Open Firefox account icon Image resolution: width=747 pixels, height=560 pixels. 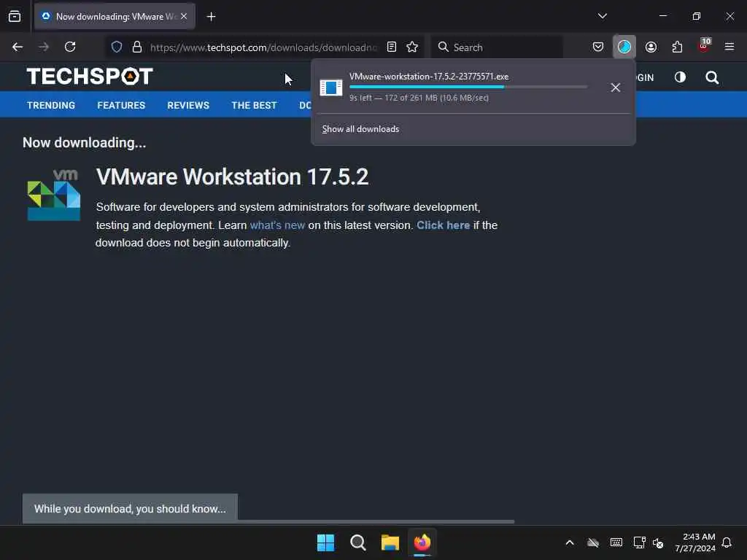[651, 47]
